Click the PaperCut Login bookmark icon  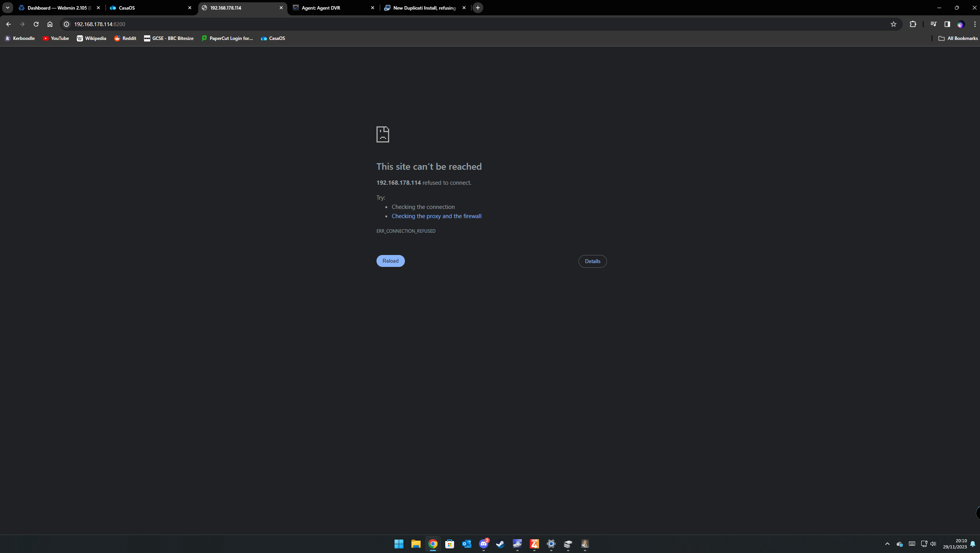tap(205, 38)
